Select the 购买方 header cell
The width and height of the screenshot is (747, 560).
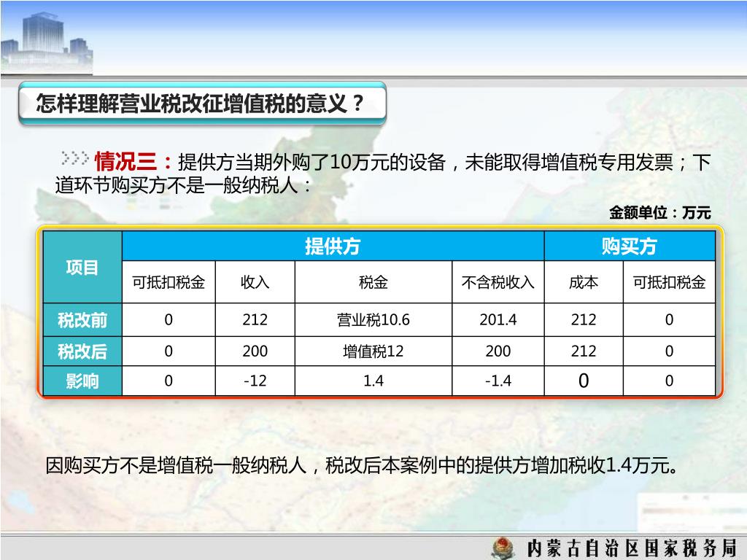630,246
